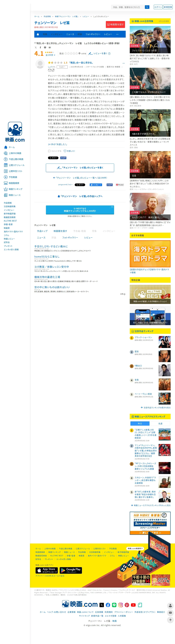
Task: Click the search input field in header
Action: pos(128,7)
